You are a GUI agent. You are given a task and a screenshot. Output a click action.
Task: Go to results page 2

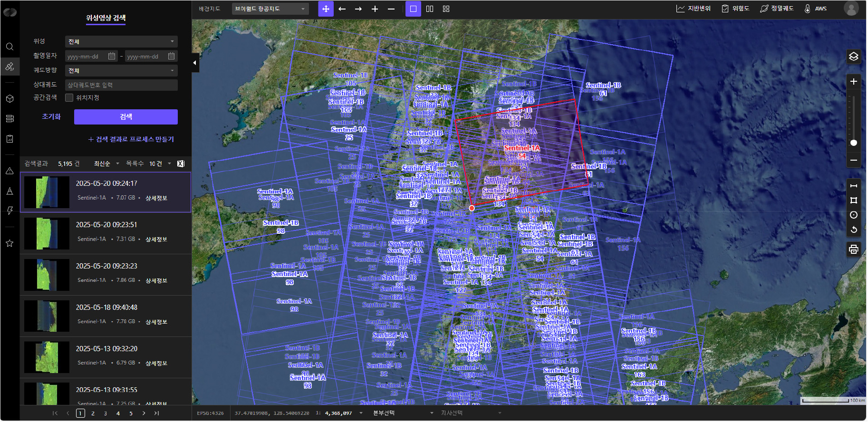click(x=93, y=413)
